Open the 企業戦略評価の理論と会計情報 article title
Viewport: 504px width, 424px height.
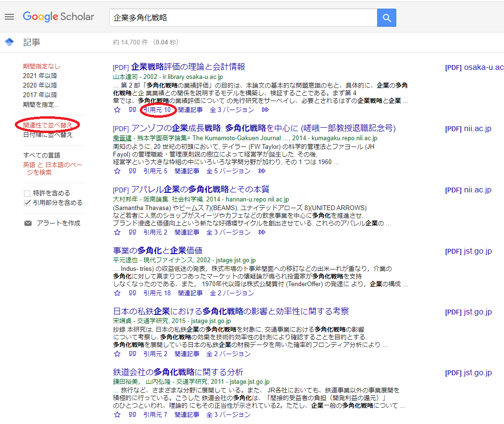188,67
